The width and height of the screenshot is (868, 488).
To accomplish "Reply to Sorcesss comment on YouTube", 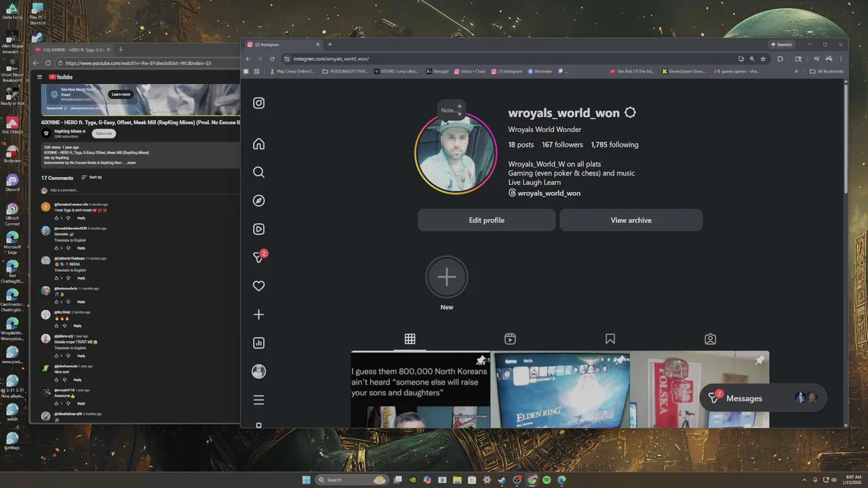I will pos(81,248).
